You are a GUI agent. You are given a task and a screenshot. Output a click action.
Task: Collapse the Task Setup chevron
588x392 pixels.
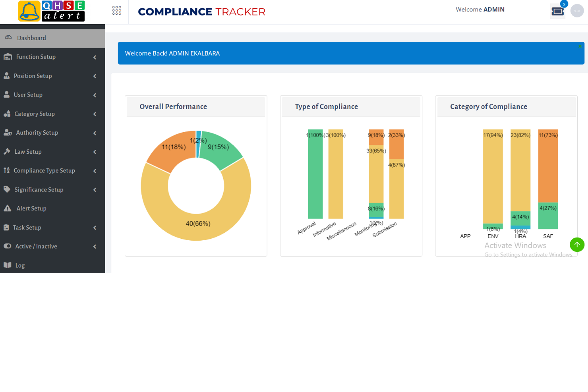tap(95, 228)
